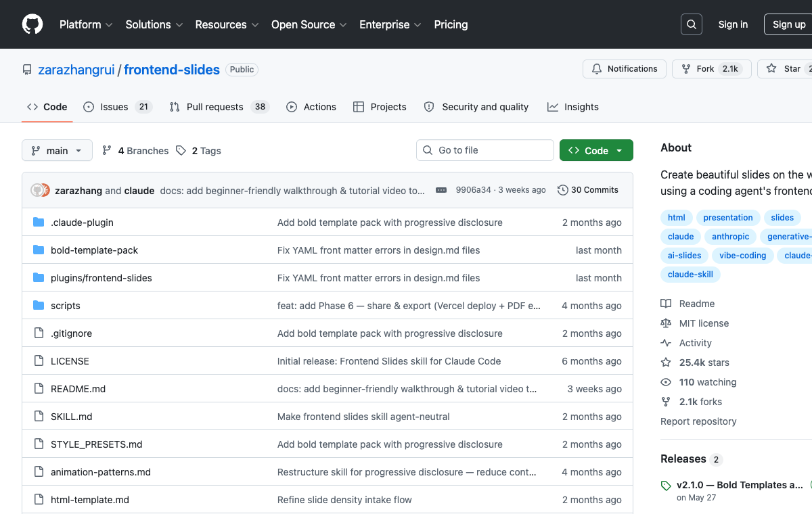The width and height of the screenshot is (812, 514).
Task: Switch to the Issues tab
Action: pos(118,107)
